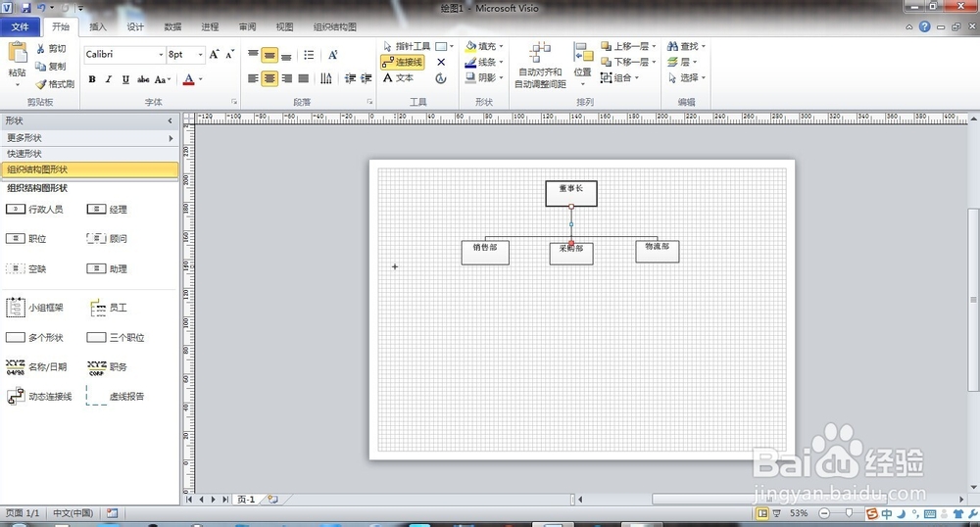
Task: Toggle align text left
Action: click(x=253, y=78)
